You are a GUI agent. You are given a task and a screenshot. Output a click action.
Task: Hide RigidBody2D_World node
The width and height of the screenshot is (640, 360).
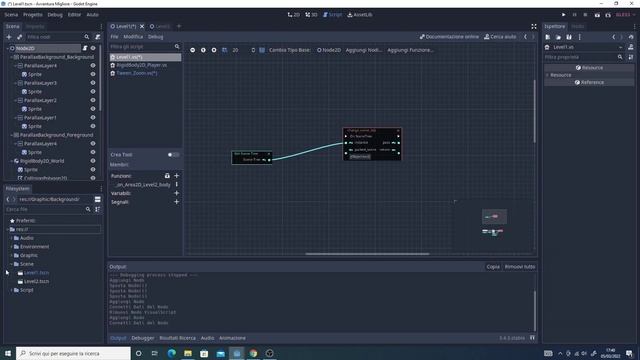[x=93, y=161]
